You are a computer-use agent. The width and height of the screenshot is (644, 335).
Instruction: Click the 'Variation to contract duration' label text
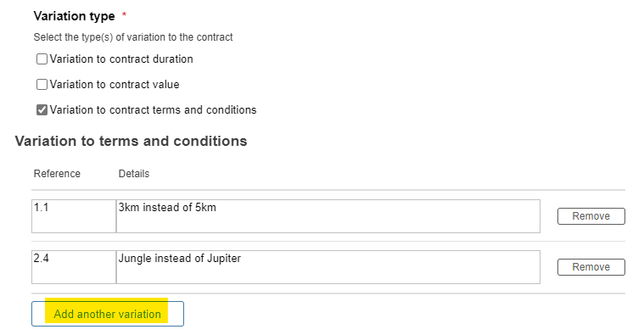[x=121, y=59]
